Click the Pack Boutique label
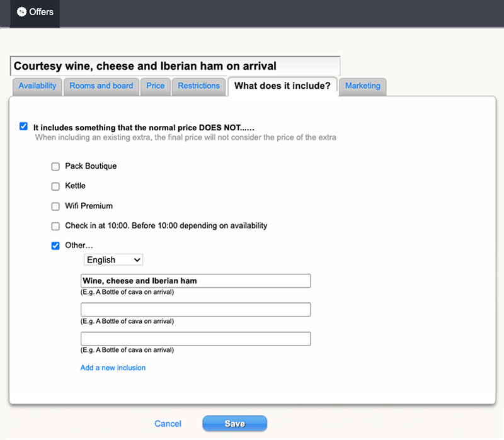The height and width of the screenshot is (440, 504). [91, 166]
